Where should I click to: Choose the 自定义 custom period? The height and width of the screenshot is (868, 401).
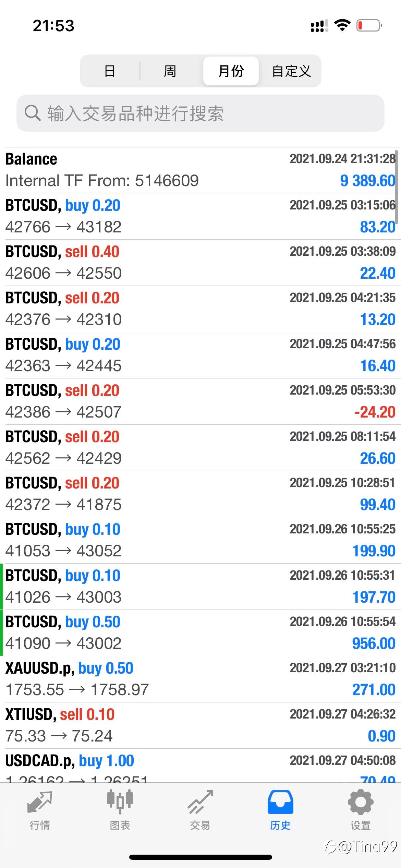pos(291,71)
